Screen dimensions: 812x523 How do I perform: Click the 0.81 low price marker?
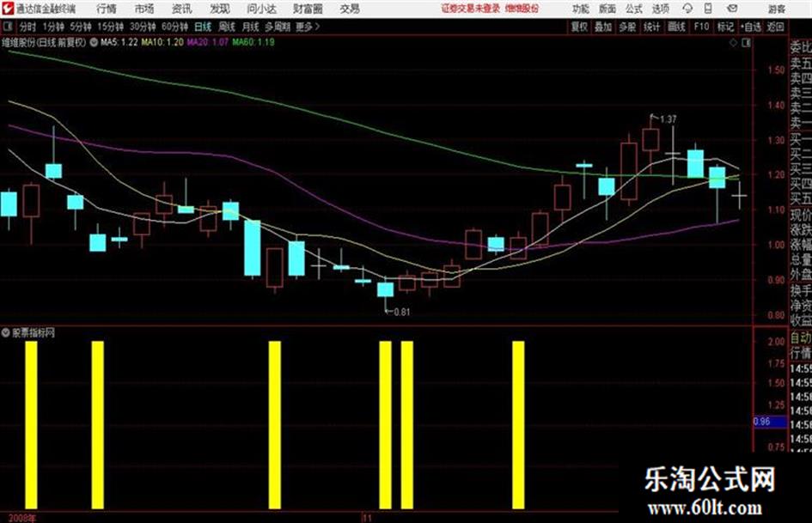tap(402, 313)
